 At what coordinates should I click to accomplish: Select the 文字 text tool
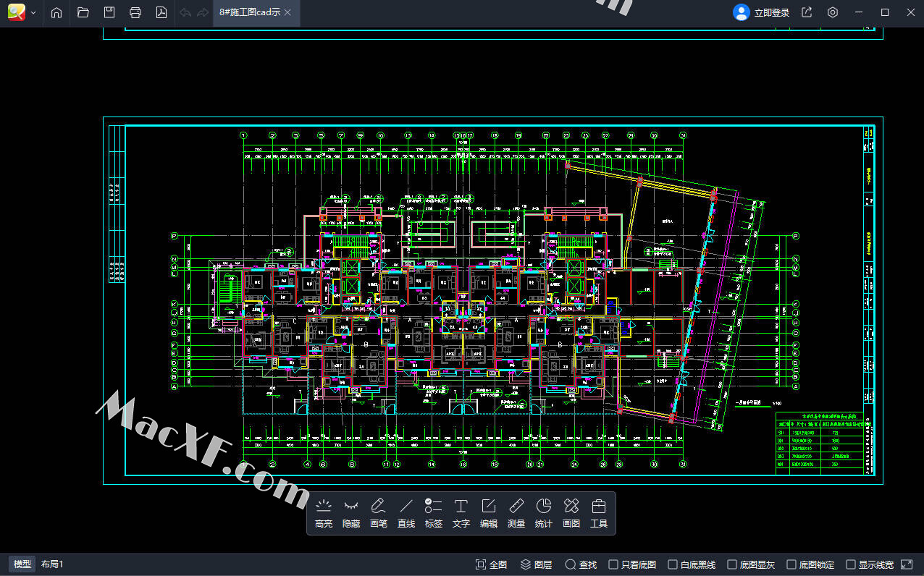(461, 513)
